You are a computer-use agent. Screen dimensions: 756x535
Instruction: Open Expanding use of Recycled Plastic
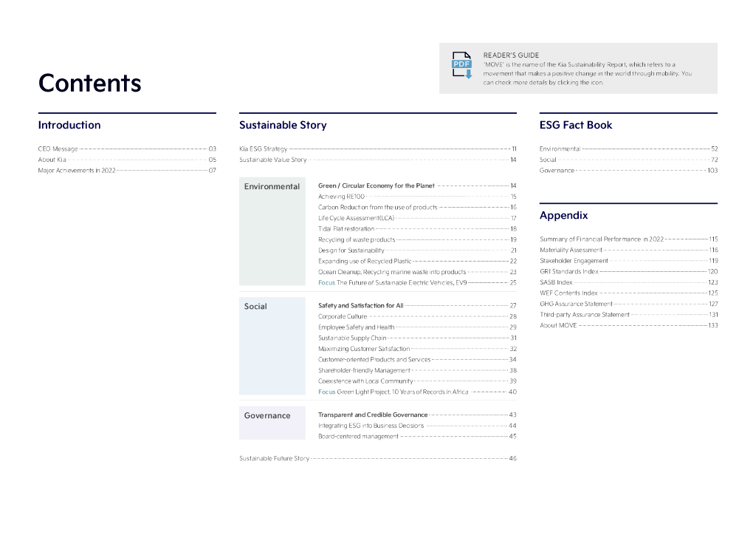coord(417,262)
